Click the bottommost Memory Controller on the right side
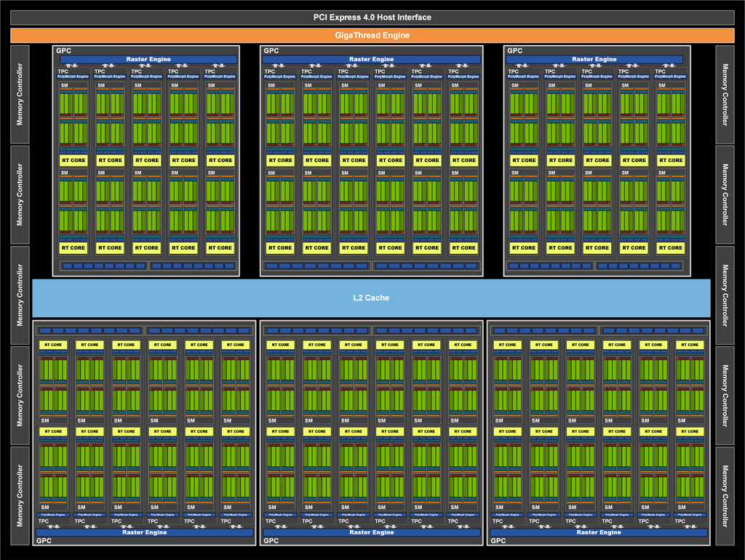The width and height of the screenshot is (745, 560). (x=725, y=495)
